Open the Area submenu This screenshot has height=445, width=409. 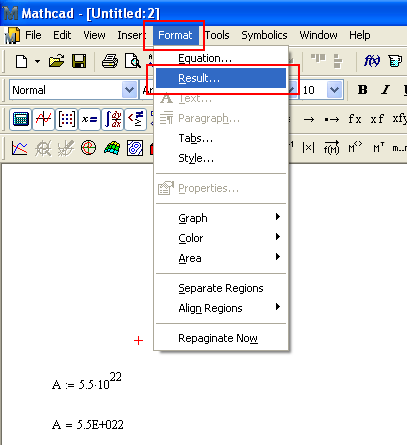pyautogui.click(x=220, y=258)
